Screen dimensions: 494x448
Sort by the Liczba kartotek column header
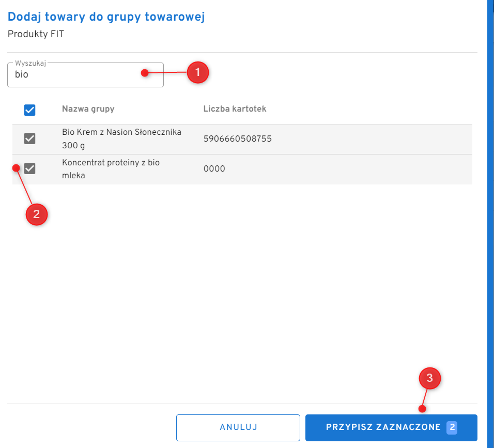[235, 109]
